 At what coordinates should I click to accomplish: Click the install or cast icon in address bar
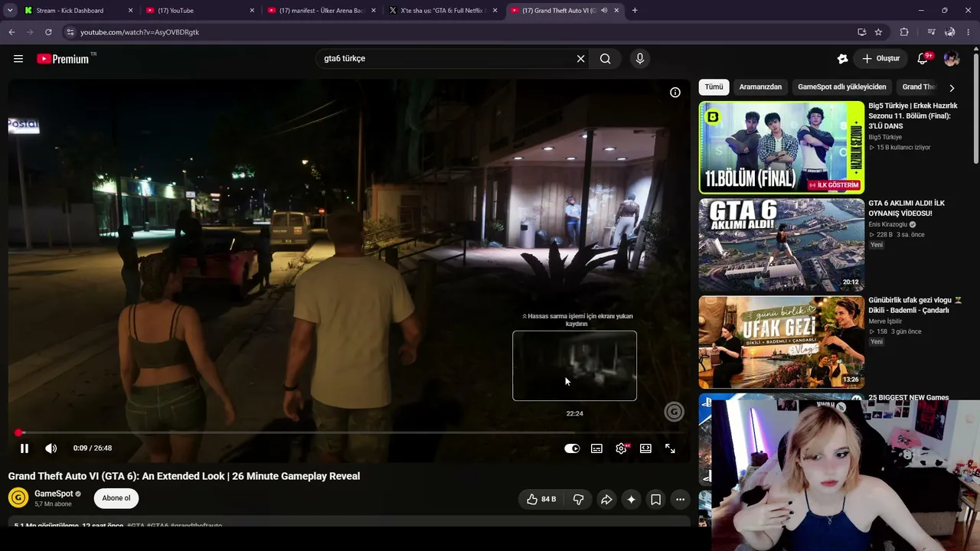pyautogui.click(x=862, y=32)
